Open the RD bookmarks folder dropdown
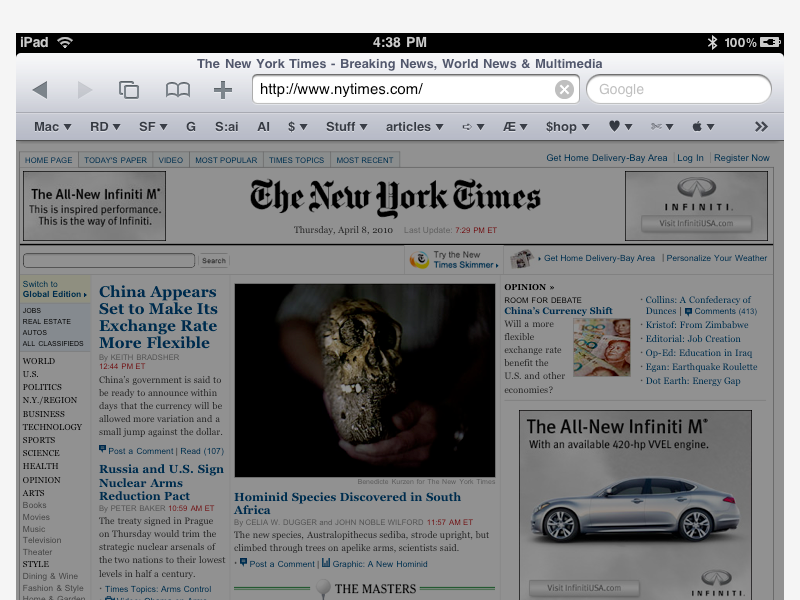Viewport: 800px width, 600px height. pyautogui.click(x=105, y=127)
